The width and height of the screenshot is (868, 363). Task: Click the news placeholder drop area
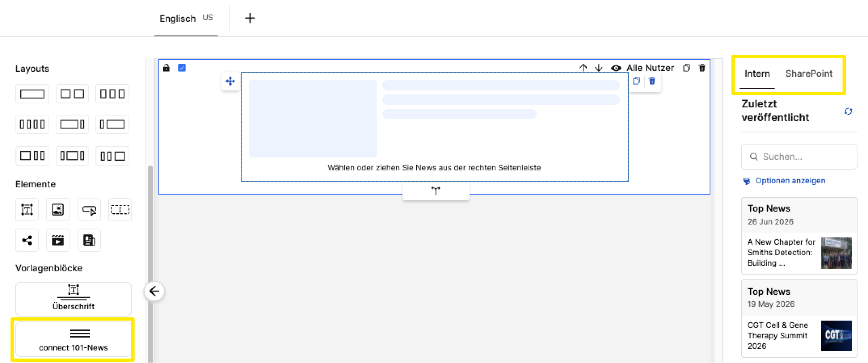(x=434, y=127)
